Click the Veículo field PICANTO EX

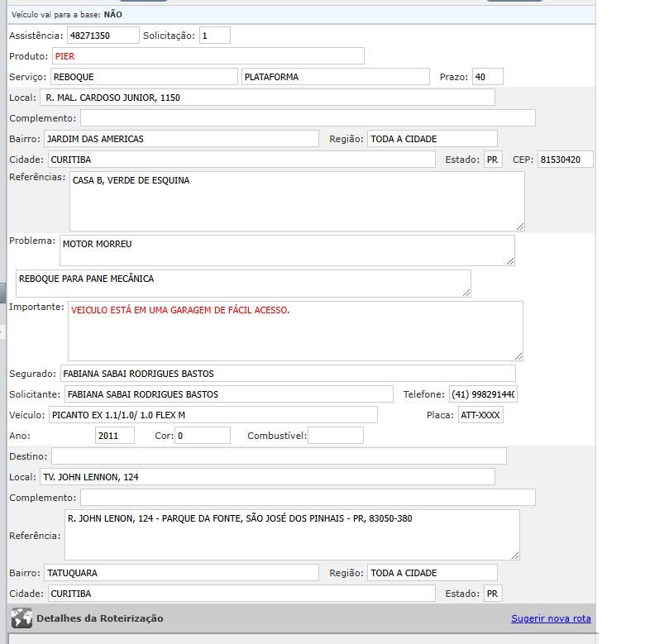(213, 414)
